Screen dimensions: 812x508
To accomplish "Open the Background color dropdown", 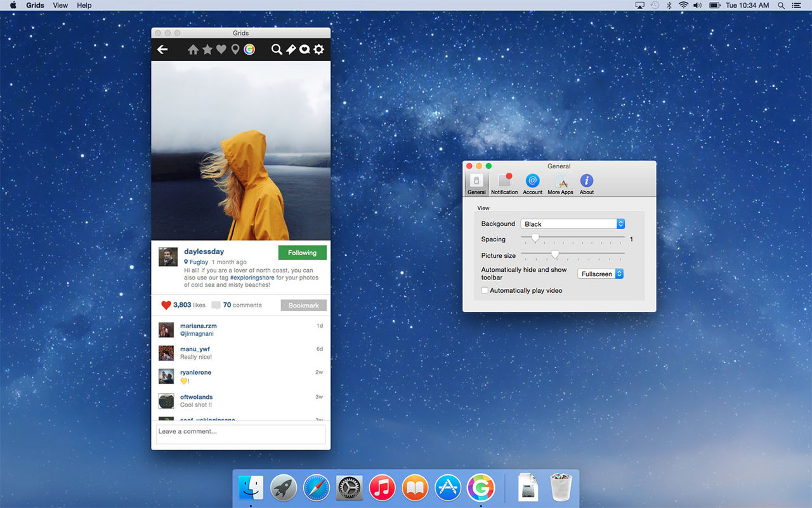I will (x=572, y=224).
